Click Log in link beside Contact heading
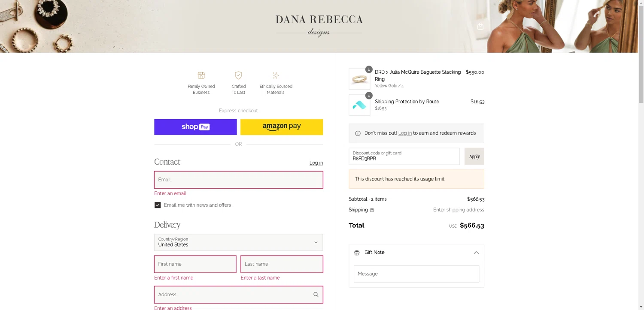 point(316,163)
